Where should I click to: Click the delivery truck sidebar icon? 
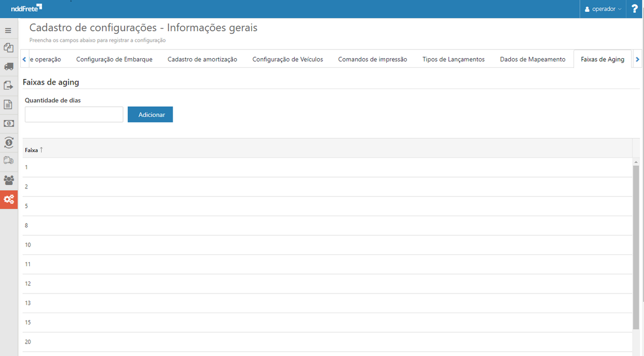coord(8,161)
